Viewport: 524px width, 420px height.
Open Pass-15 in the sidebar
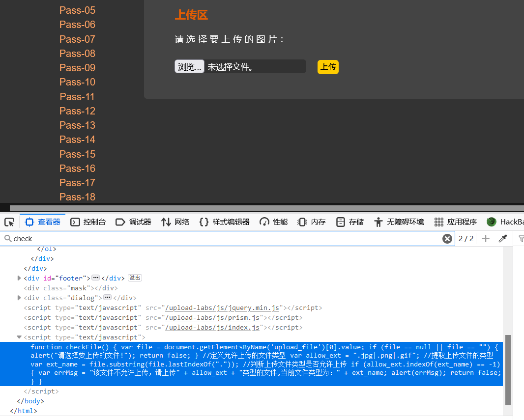[77, 154]
